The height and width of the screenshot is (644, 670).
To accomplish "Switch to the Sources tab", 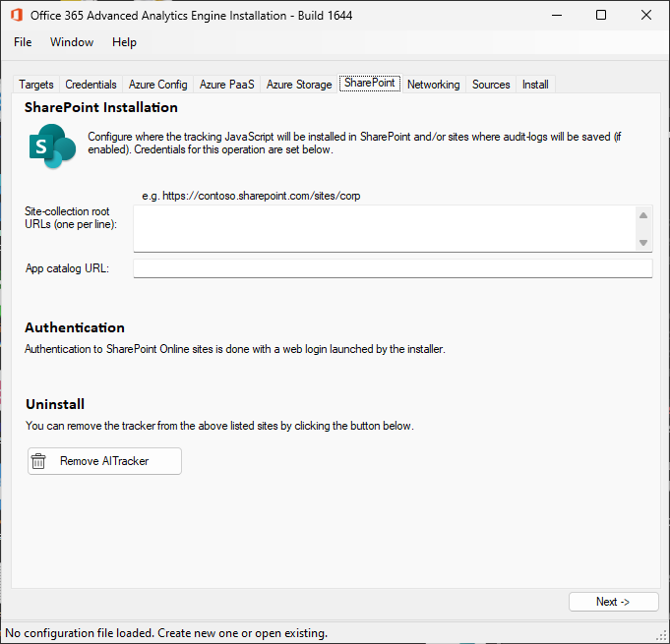I will pos(491,85).
